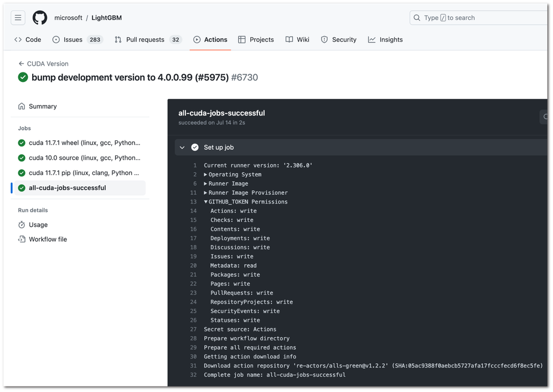This screenshot has width=553, height=392.
Task: Open the Pull requests tab
Action: point(145,40)
